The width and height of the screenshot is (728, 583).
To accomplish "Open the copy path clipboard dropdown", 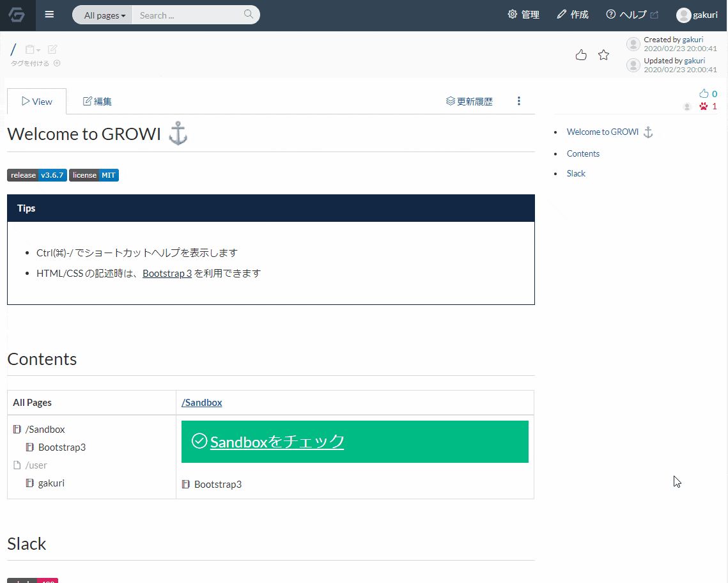I will [x=33, y=49].
